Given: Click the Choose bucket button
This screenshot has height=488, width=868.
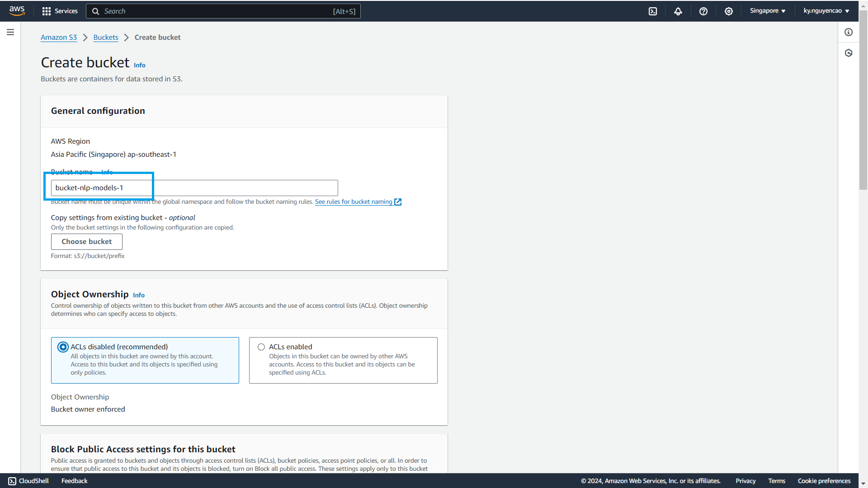Looking at the screenshot, I should point(86,241).
